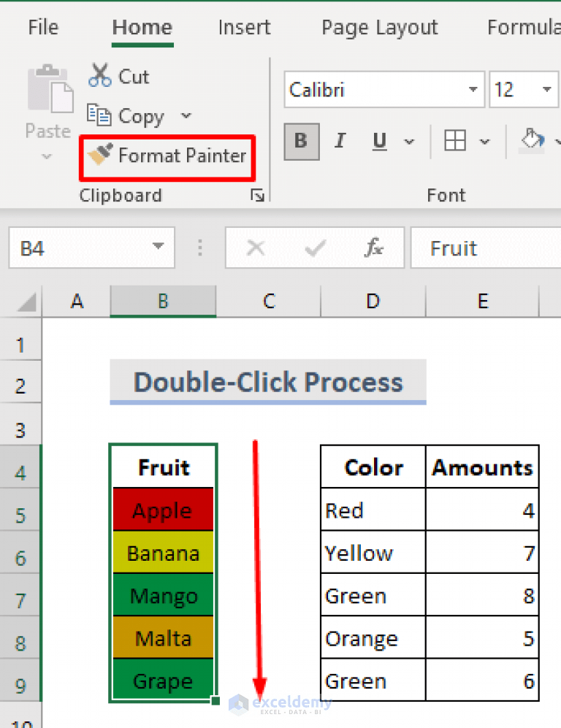Open the font size 12 dropdown

[546, 89]
